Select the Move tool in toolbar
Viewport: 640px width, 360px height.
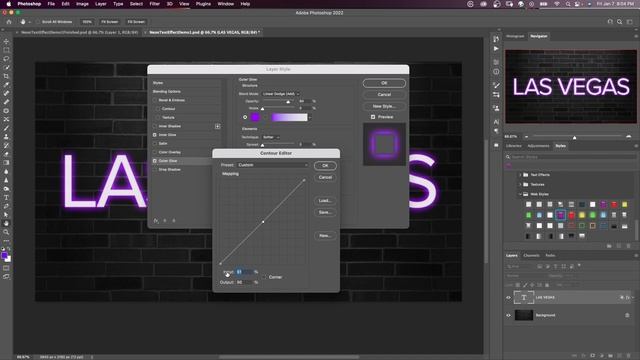click(6, 41)
